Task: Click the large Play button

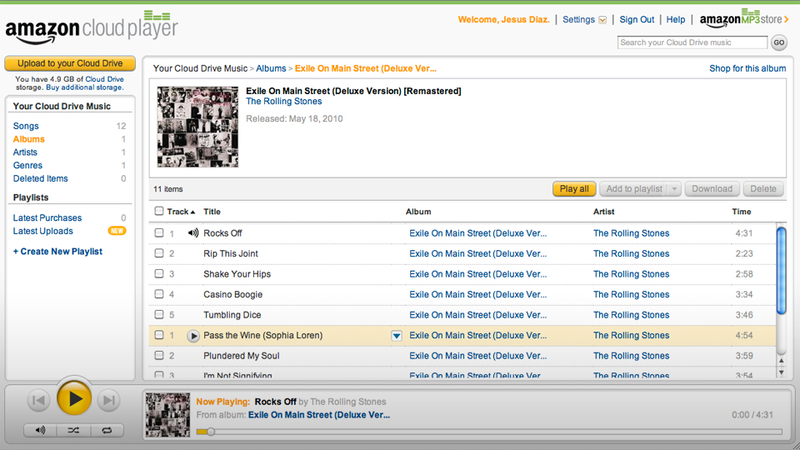Action: click(x=74, y=398)
